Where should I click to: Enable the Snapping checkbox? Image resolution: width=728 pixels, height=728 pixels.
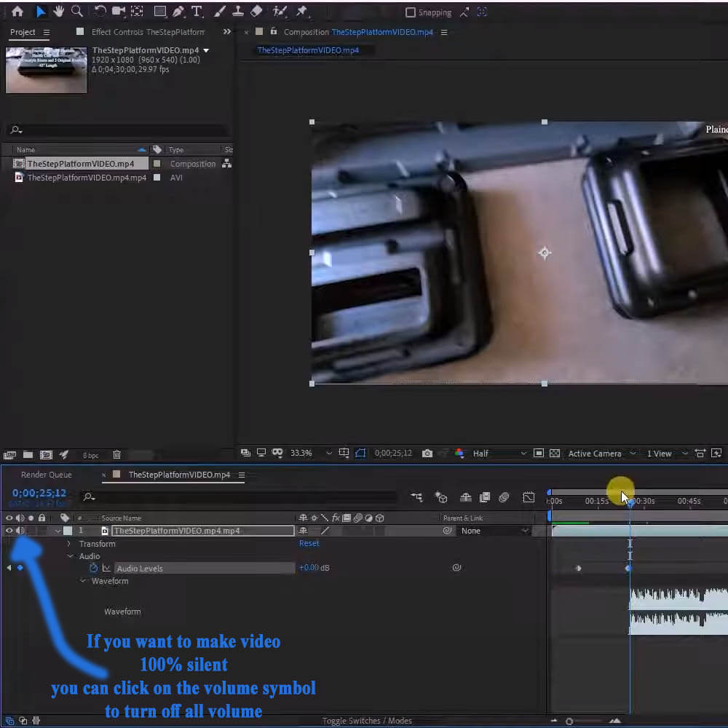[411, 12]
